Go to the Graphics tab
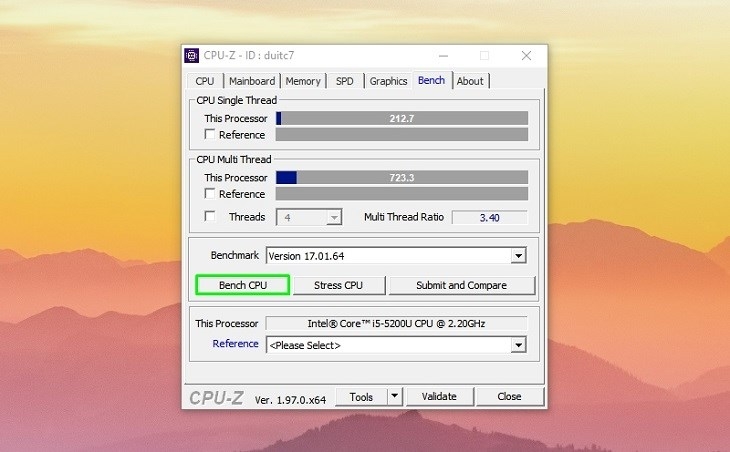The height and width of the screenshot is (452, 730). click(388, 81)
